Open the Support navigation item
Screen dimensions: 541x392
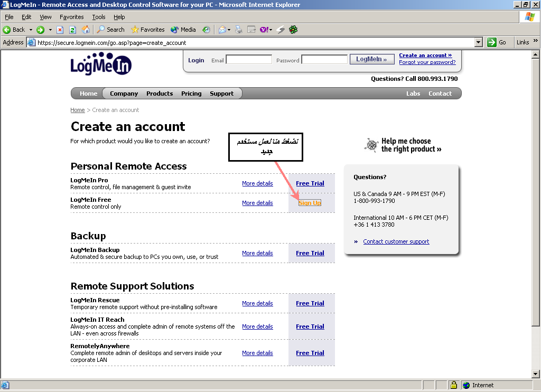point(221,94)
